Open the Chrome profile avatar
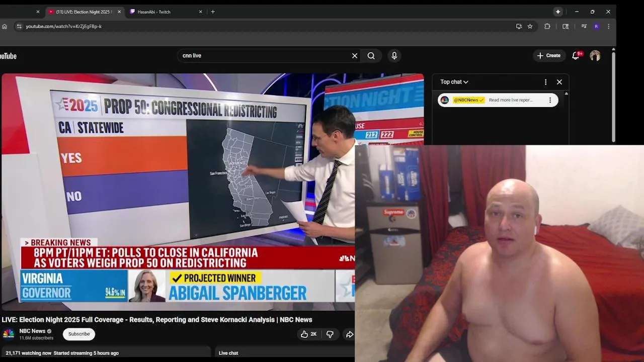This screenshot has width=644, height=362. [596, 27]
